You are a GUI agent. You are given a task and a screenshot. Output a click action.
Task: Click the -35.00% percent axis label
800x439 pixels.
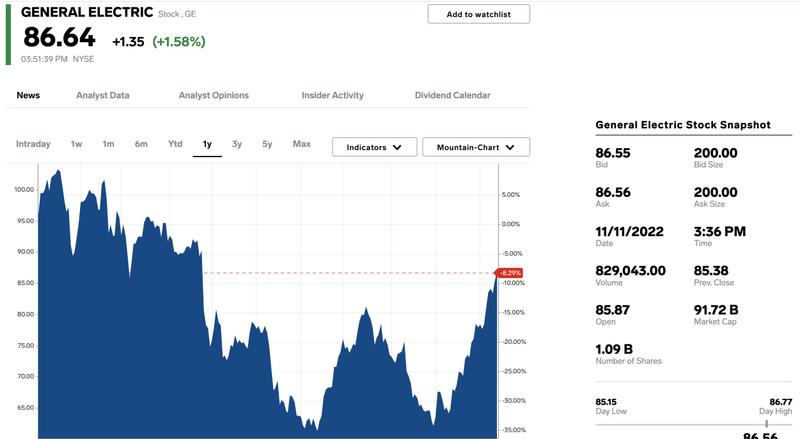[514, 430]
